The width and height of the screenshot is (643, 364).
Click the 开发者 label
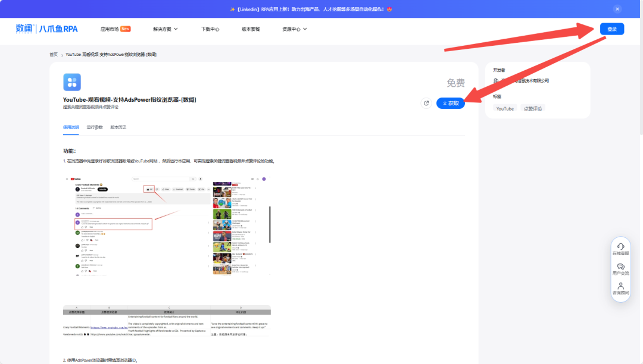point(499,70)
